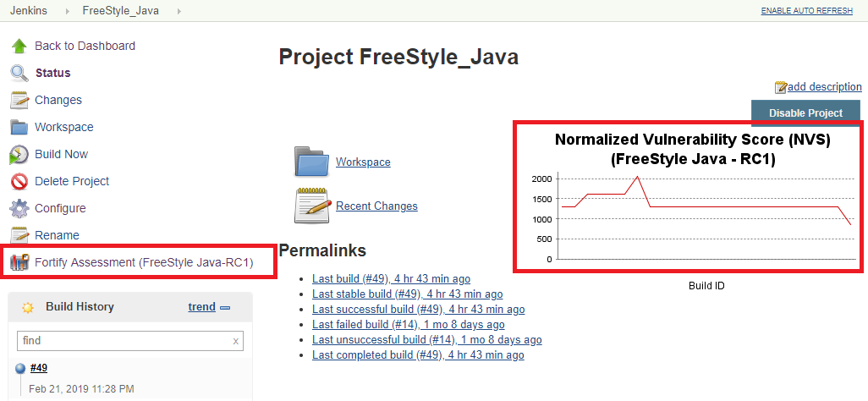Viewport: 868px width, 401px height.
Task: Select Rename in the side menu
Action: [57, 235]
